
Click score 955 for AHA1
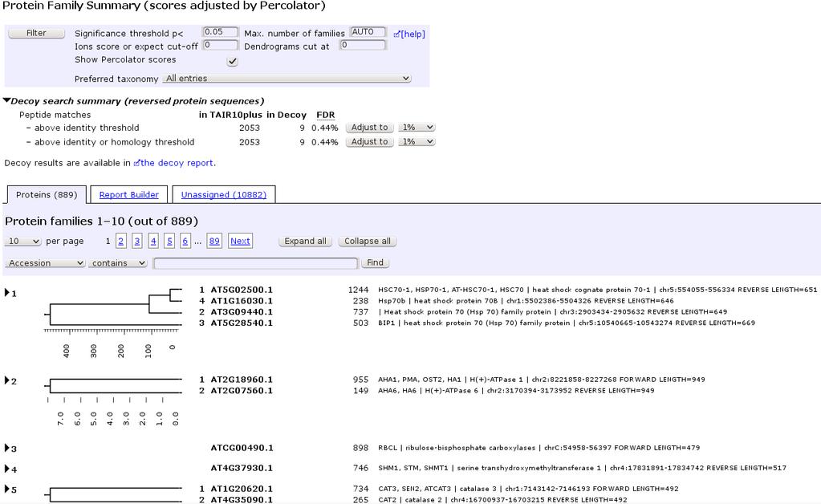(361, 380)
